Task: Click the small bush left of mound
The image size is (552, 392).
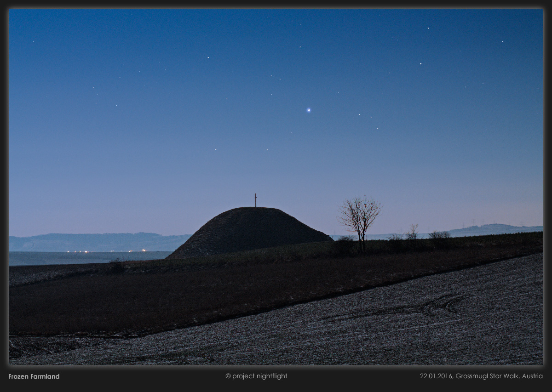Action: point(117,264)
